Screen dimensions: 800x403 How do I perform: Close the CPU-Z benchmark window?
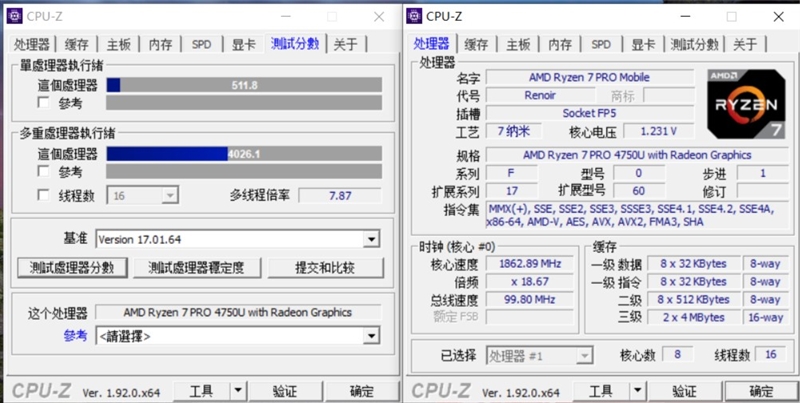[x=378, y=17]
